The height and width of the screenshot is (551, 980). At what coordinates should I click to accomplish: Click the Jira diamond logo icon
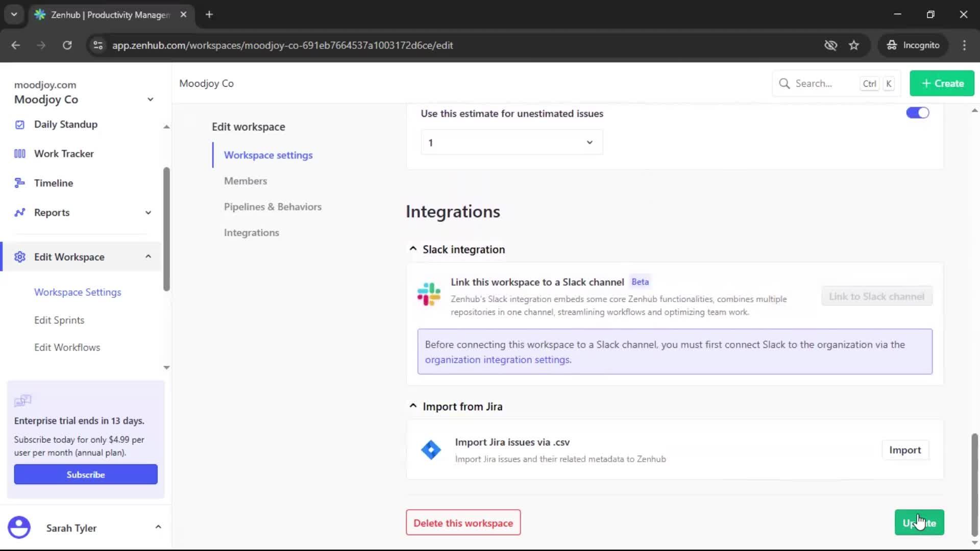(x=431, y=450)
